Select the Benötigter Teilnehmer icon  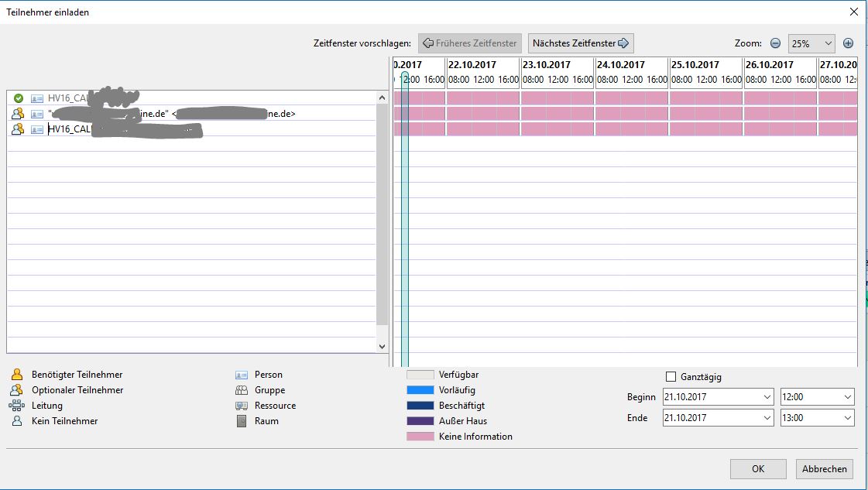pyautogui.click(x=19, y=374)
